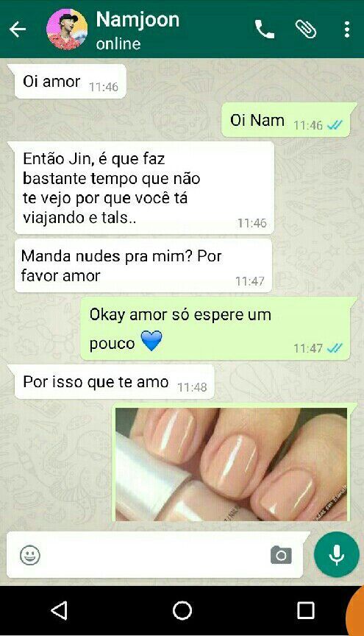Tap the back arrow in the header
Screen dimensions: 364x636
18,29
